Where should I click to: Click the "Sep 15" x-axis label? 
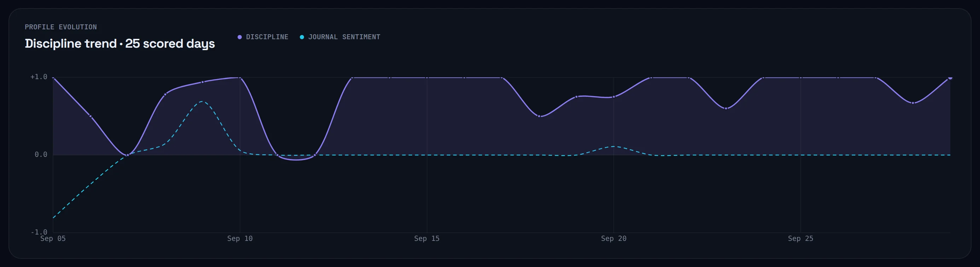point(427,238)
